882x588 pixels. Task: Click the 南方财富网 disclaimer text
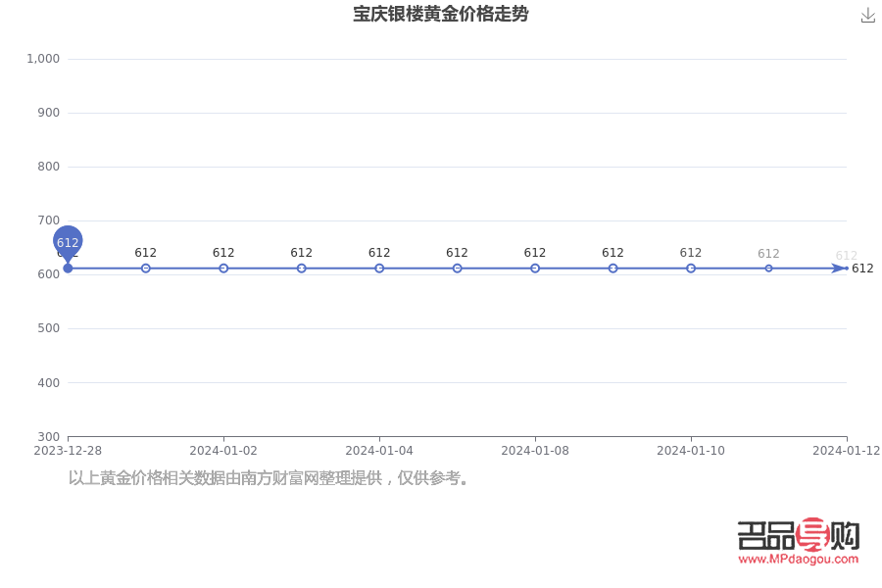click(x=269, y=478)
